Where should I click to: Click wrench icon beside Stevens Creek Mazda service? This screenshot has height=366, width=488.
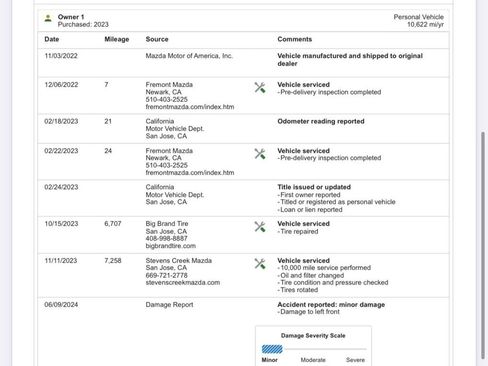pyautogui.click(x=260, y=263)
